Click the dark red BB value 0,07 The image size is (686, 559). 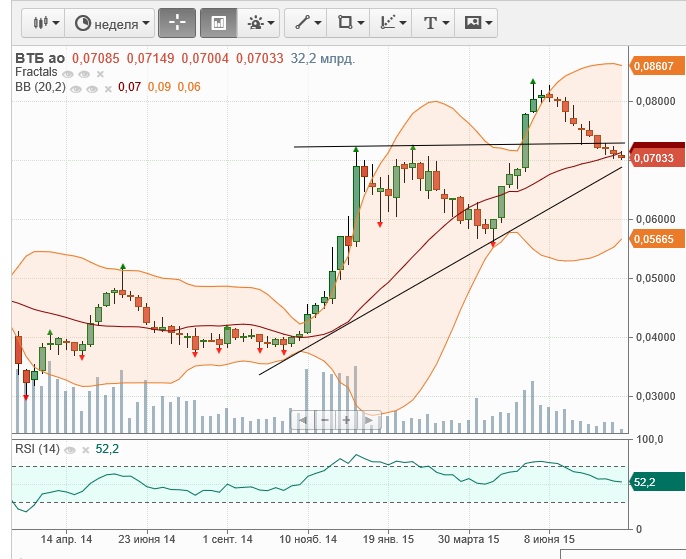click(130, 87)
